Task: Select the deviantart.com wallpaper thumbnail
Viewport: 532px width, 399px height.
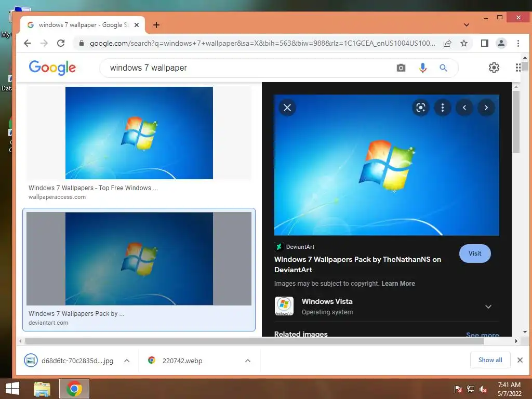Action: pyautogui.click(x=139, y=259)
